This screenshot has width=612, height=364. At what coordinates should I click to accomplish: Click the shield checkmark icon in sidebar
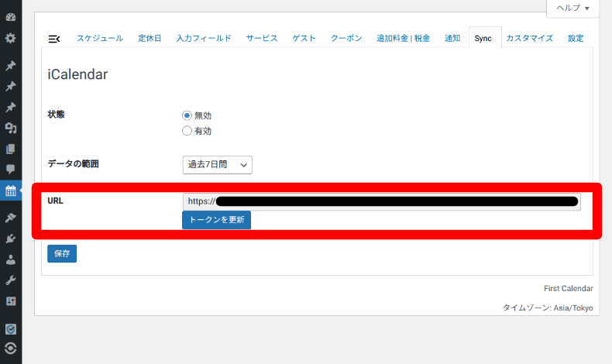click(11, 329)
